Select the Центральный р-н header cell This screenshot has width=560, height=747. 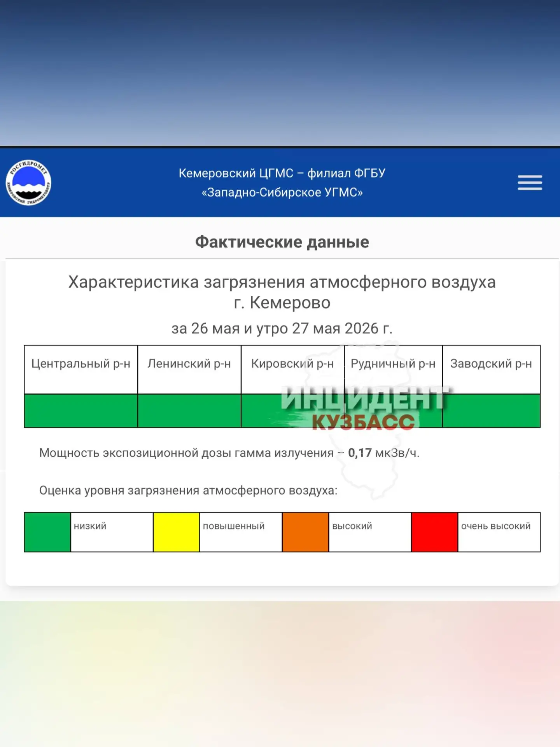click(x=81, y=370)
